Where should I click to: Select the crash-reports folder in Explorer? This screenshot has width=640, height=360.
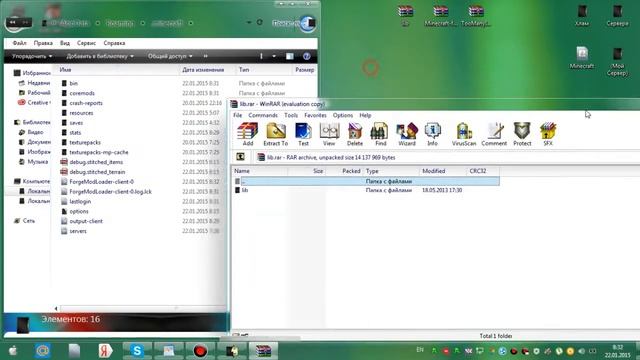[x=86, y=103]
